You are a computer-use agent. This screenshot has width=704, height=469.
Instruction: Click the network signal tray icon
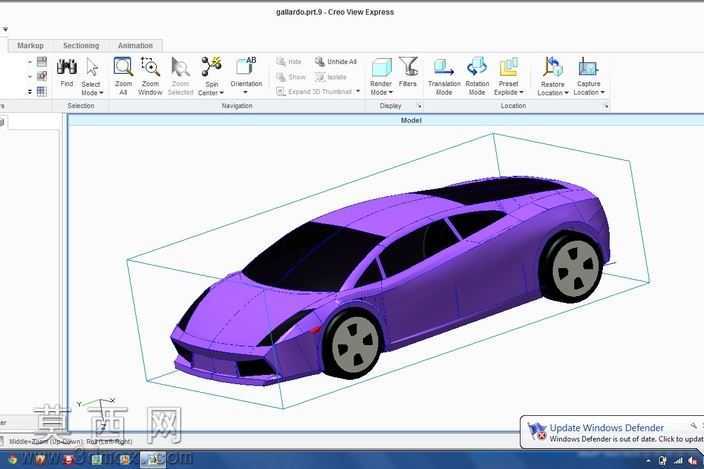pyautogui.click(x=678, y=460)
